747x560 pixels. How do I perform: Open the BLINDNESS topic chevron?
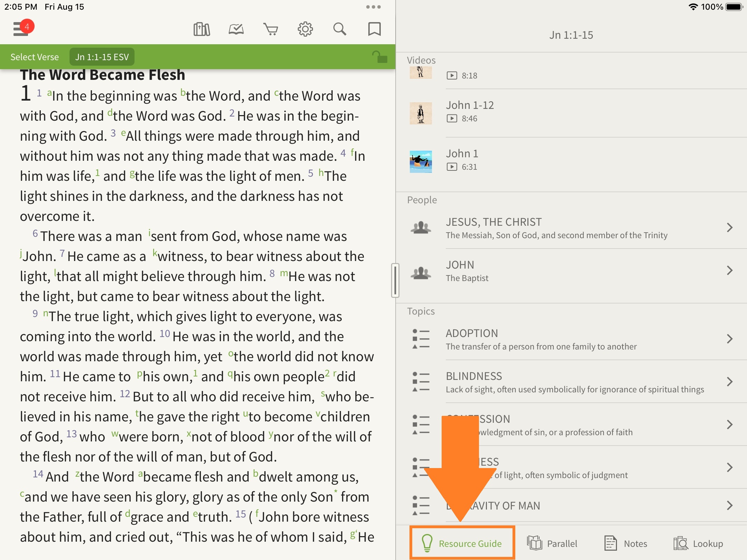pos(729,382)
